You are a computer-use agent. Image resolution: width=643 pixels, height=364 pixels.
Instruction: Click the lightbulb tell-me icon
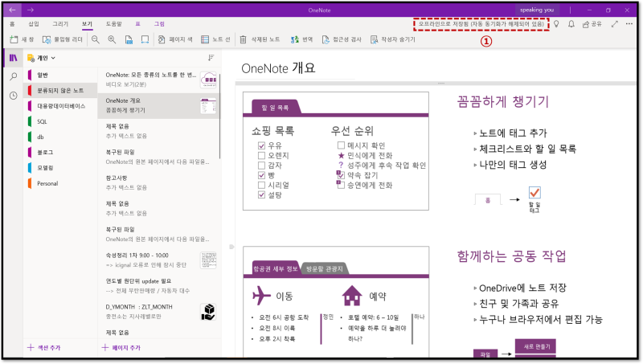(556, 24)
